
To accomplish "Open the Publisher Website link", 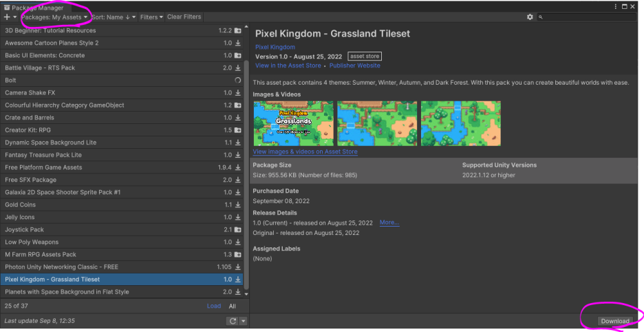I will [355, 65].
